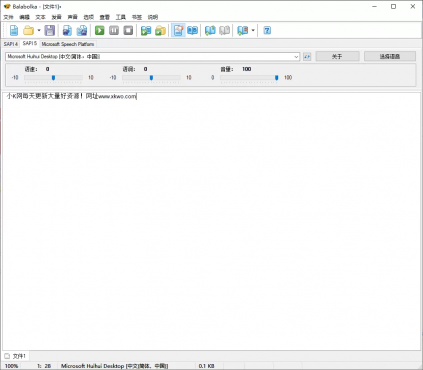The image size is (423, 370).
Task: Click the blue open-book toolbar icon
Action: 193,31
